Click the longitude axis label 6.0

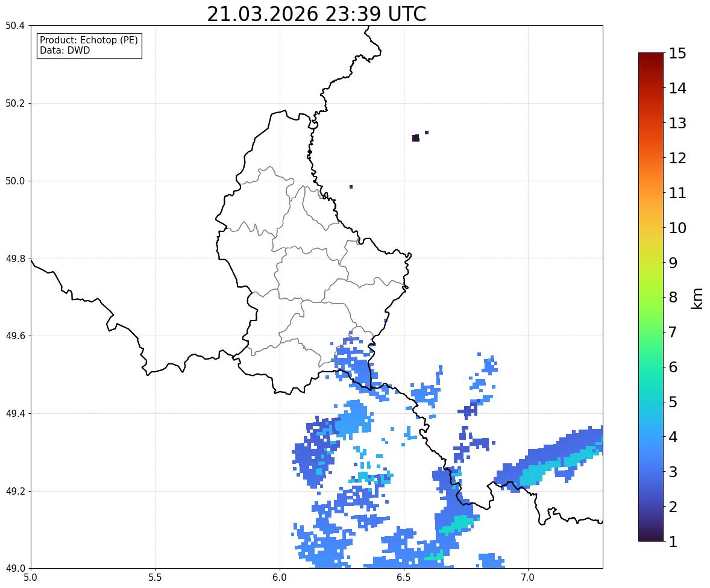click(x=280, y=578)
